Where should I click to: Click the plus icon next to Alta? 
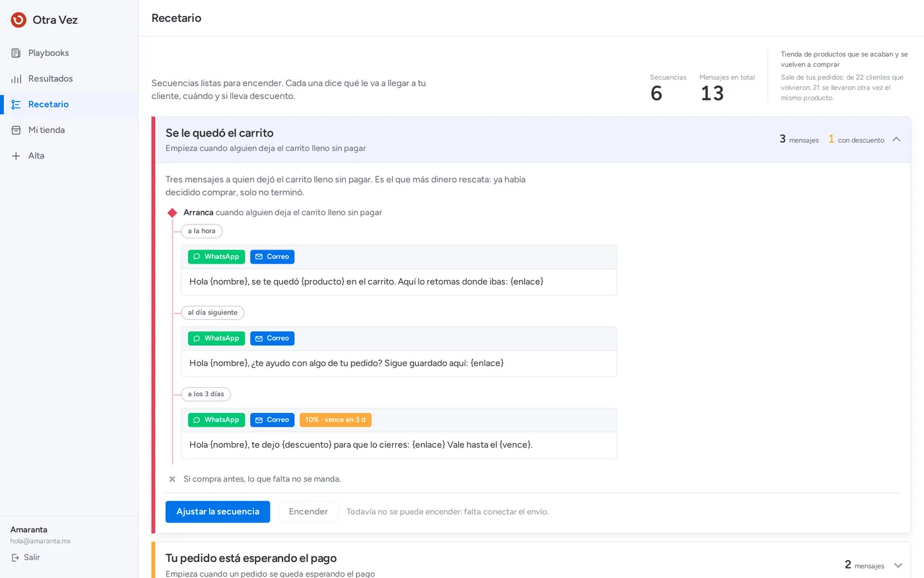(x=16, y=156)
